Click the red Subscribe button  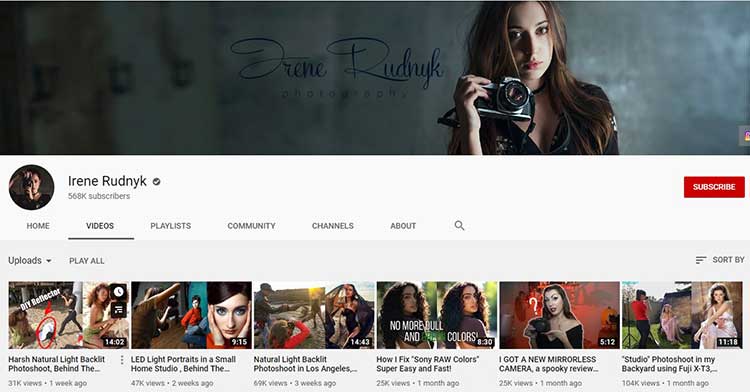(714, 187)
